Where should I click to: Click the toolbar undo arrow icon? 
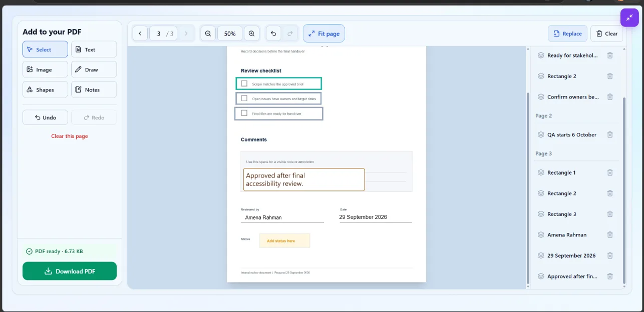point(273,33)
